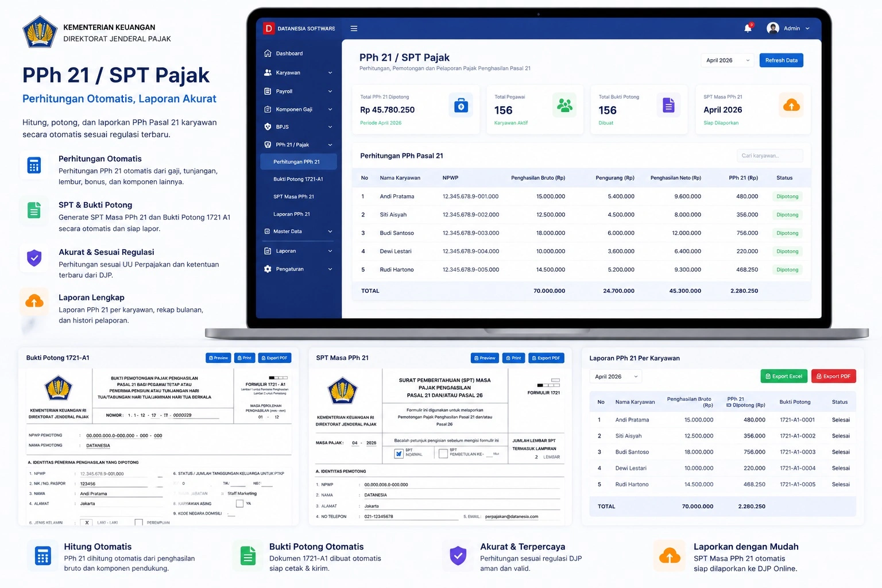Click Siti Aisyah in Perhitungan table
This screenshot has width=882, height=588.
pyautogui.click(x=393, y=215)
